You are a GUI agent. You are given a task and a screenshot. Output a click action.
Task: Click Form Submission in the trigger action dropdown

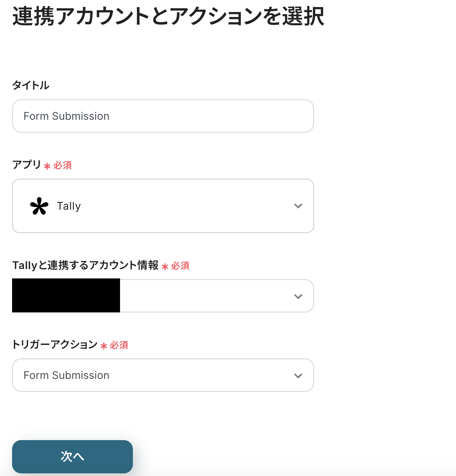click(x=66, y=376)
